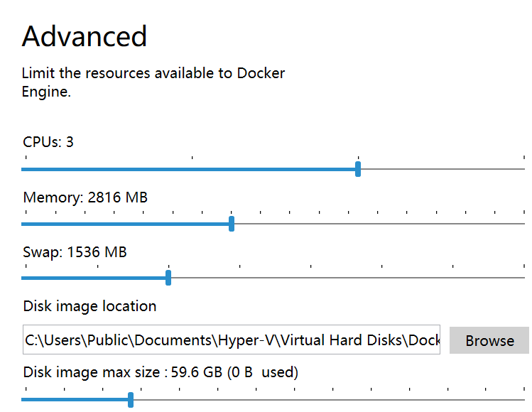This screenshot has height=412, width=532.
Task: Click the "Advanced" heading
Action: pyautogui.click(x=85, y=36)
